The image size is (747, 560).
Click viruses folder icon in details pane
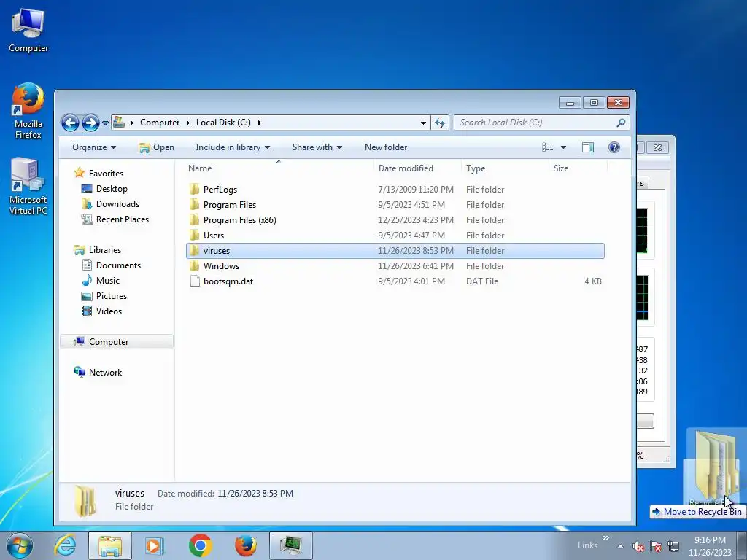86,502
